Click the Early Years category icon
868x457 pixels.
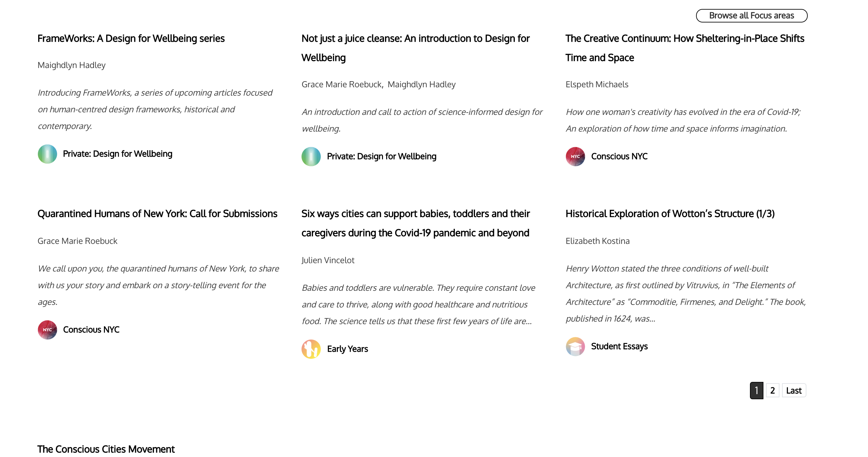[x=311, y=349]
